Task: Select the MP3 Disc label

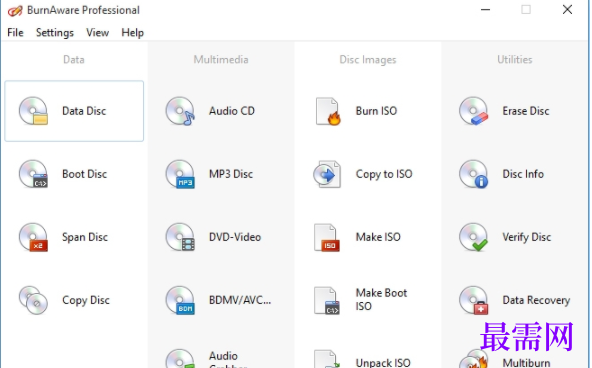Action: [x=231, y=174]
